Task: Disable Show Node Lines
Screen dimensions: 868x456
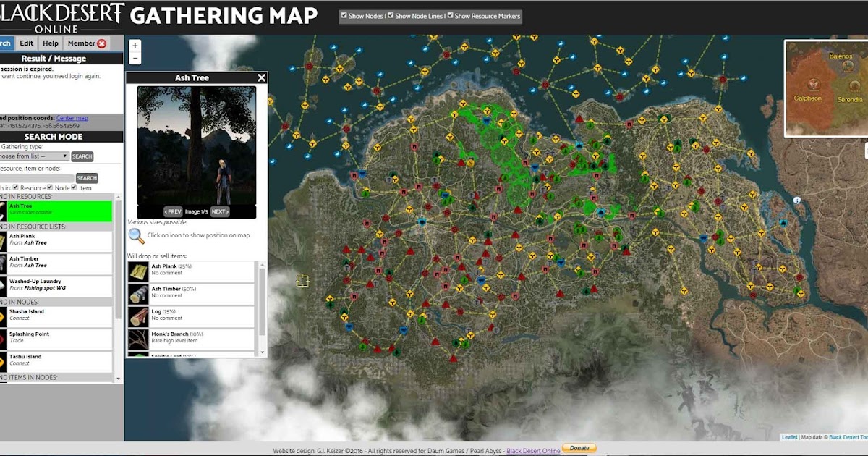Action: pos(391,14)
